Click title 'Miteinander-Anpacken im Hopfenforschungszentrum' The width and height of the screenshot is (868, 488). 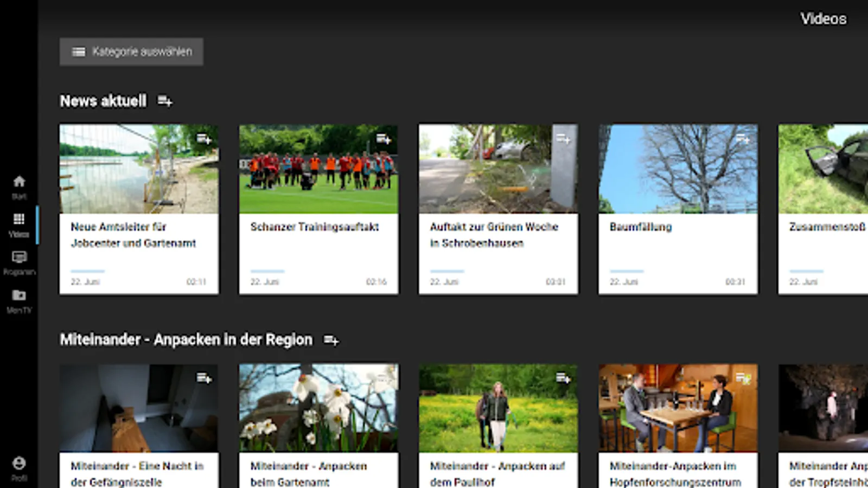point(675,474)
